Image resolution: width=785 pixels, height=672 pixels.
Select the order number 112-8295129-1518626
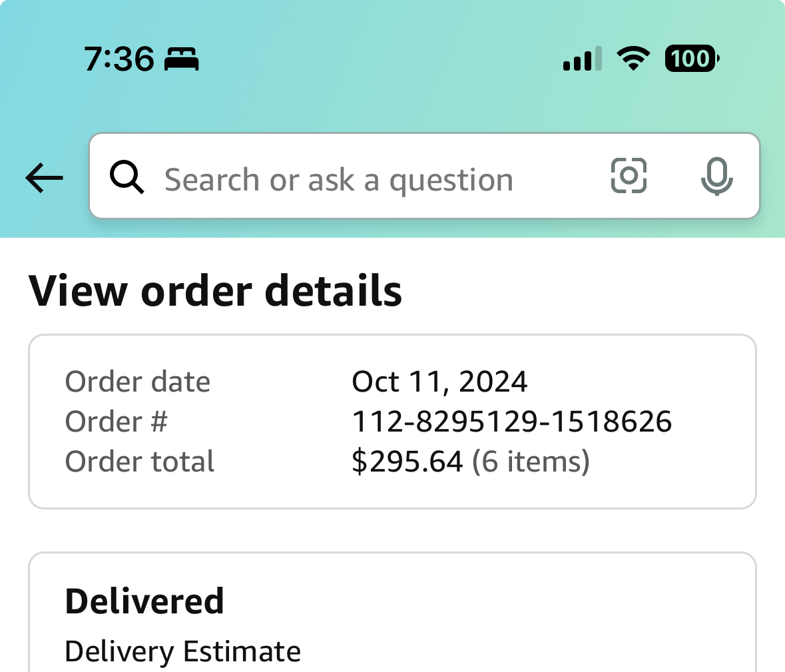tap(511, 421)
